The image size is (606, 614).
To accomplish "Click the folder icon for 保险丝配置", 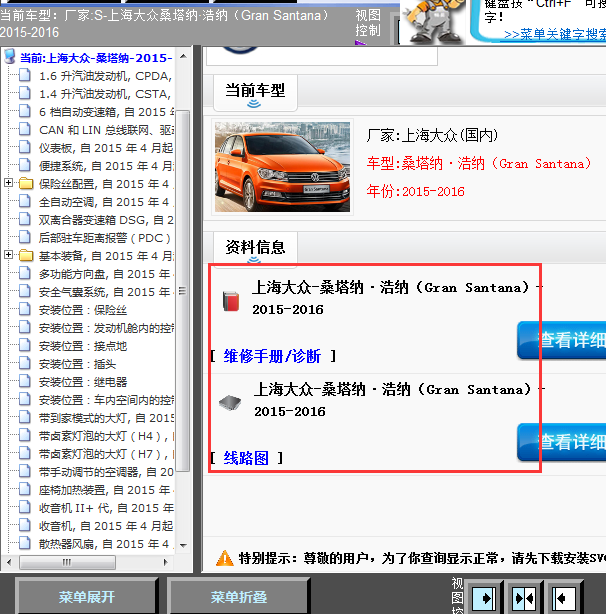I will point(26,183).
